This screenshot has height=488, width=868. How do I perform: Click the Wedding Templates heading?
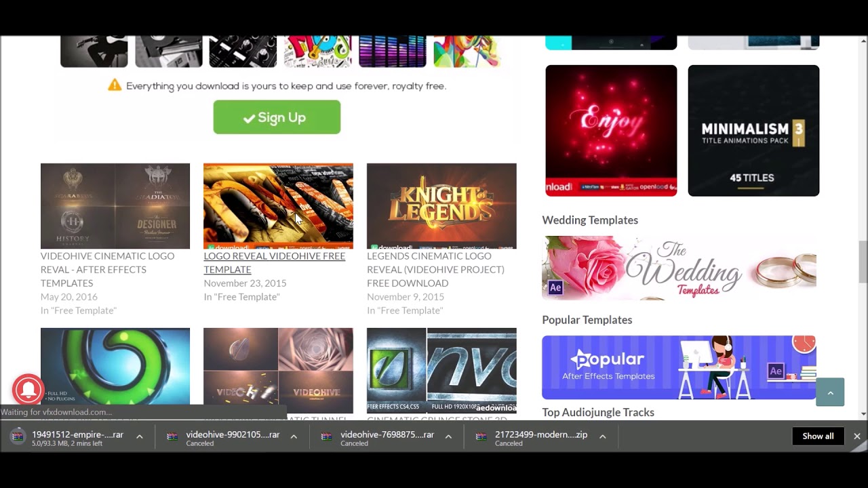coord(590,220)
